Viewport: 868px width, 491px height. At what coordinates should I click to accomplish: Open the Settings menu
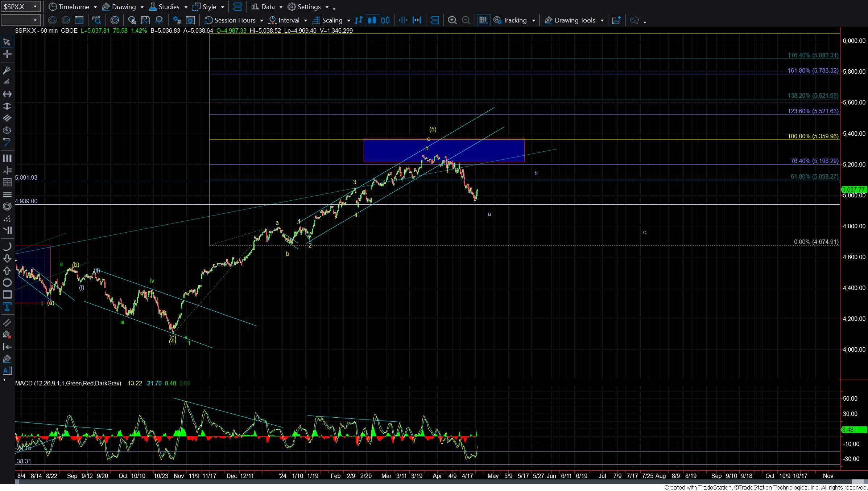308,7
